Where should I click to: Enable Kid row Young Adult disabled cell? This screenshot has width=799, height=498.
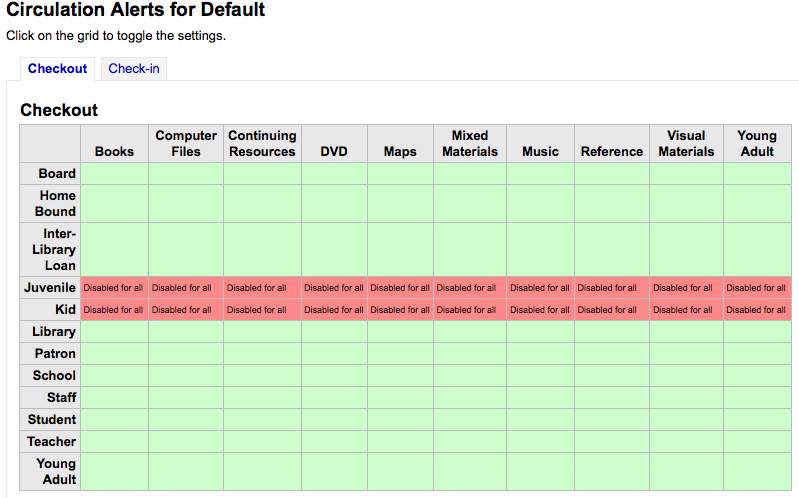pos(756,310)
